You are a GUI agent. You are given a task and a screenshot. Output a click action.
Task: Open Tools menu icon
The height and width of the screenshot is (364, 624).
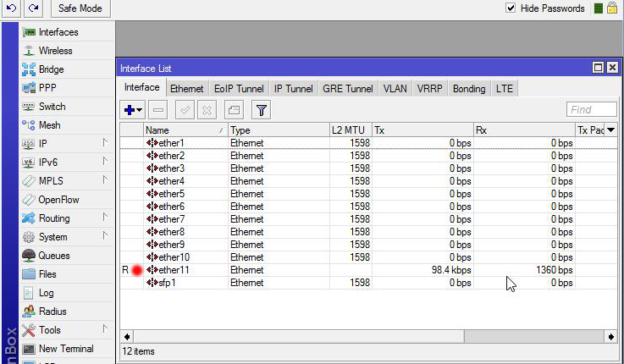coord(28,330)
